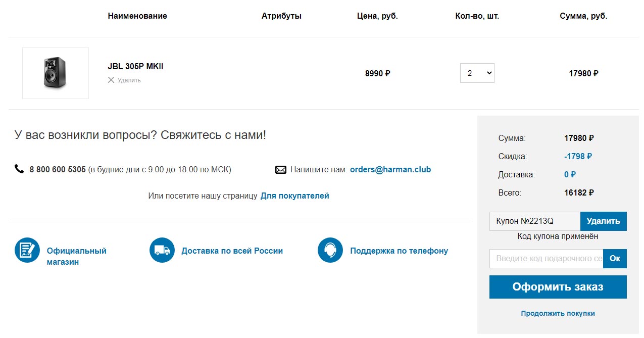Click the unit price 8990 ₽
This screenshot has width=644, height=338.
pos(378,73)
